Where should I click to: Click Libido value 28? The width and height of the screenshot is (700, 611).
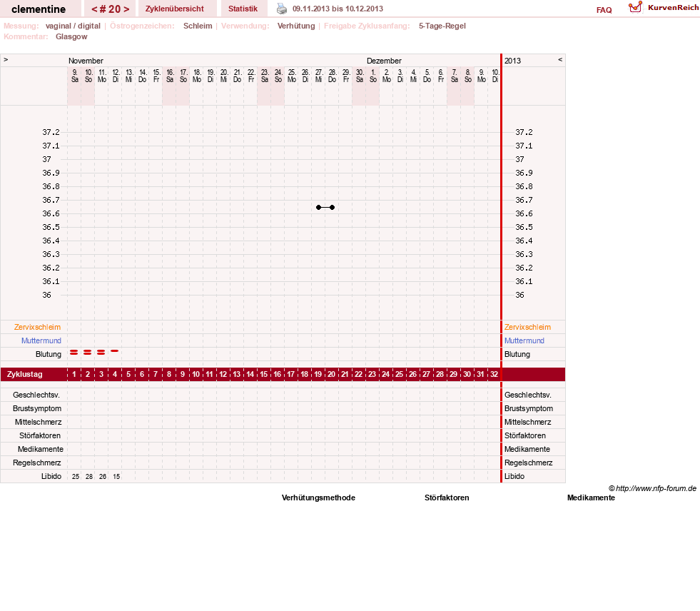click(x=89, y=477)
